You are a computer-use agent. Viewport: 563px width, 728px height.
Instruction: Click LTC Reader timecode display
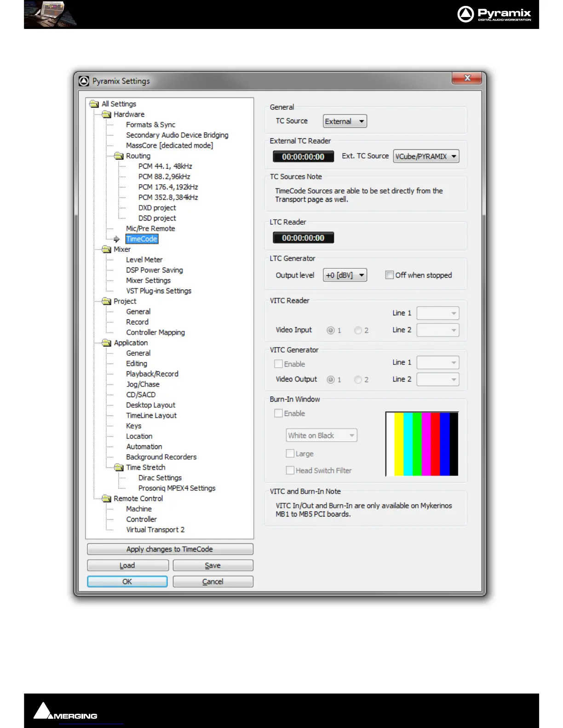[304, 238]
